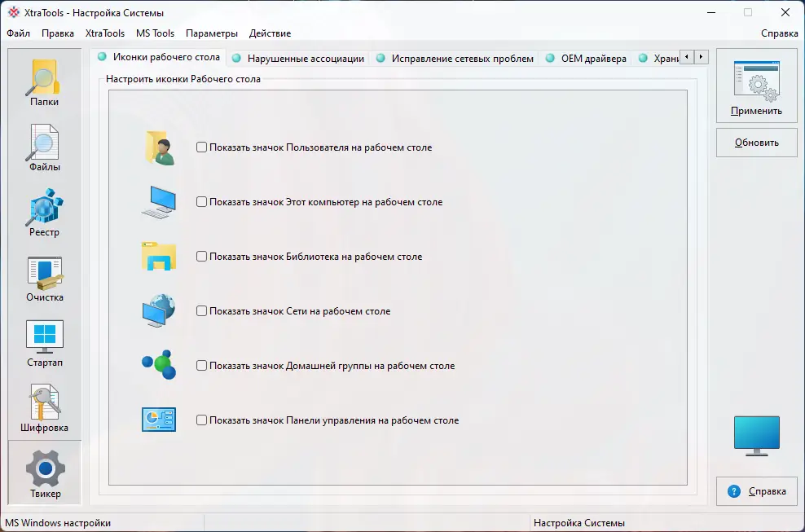Click the Справка button at bottom right
805x532 pixels.
pyautogui.click(x=757, y=491)
